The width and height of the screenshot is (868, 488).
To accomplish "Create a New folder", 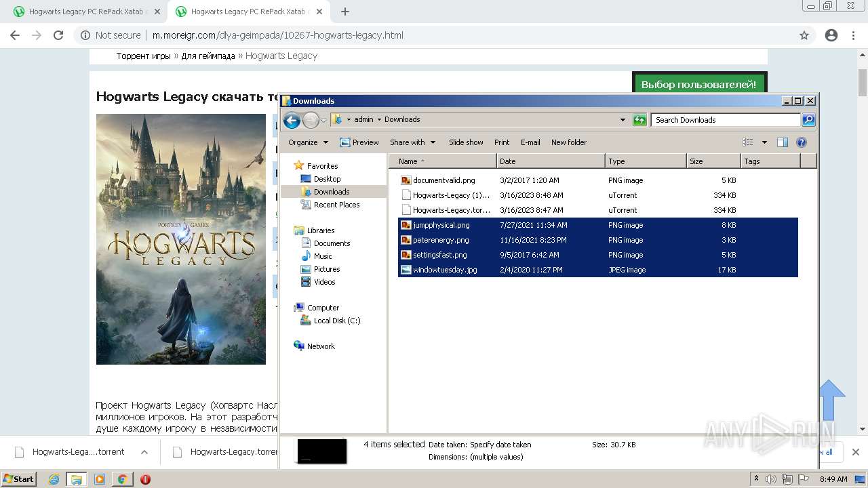I will tap(569, 142).
